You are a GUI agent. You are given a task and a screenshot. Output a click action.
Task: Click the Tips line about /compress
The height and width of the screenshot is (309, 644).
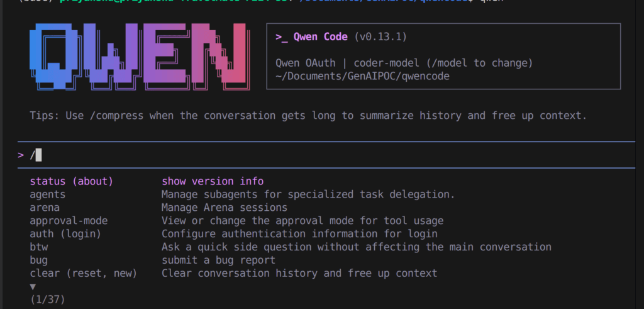[x=308, y=116]
